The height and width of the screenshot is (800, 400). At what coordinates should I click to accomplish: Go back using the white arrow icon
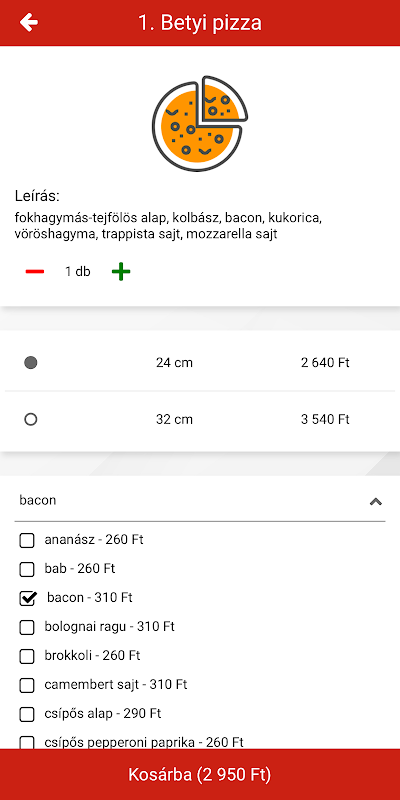[x=29, y=22]
